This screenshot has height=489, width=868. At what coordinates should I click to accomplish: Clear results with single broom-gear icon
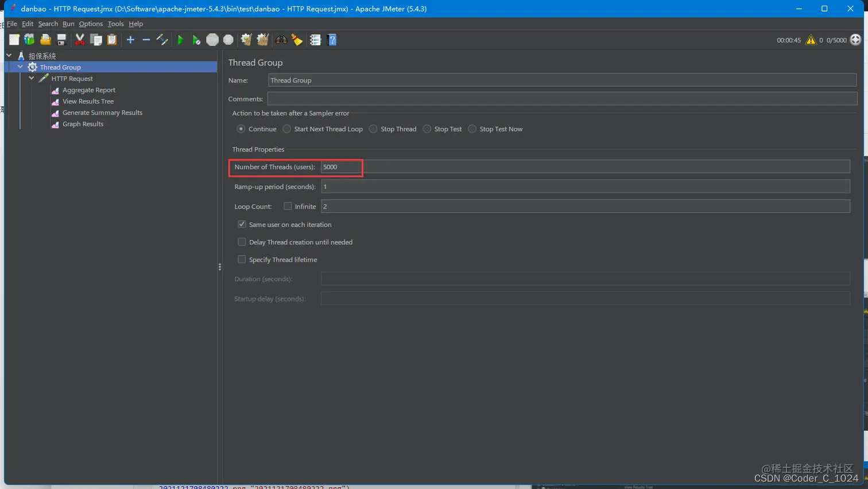pyautogui.click(x=246, y=40)
